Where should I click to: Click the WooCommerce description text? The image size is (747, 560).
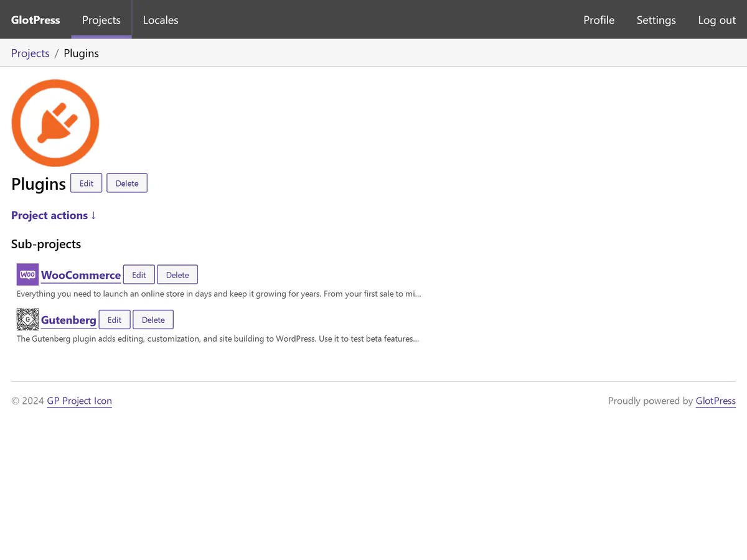tap(219, 294)
